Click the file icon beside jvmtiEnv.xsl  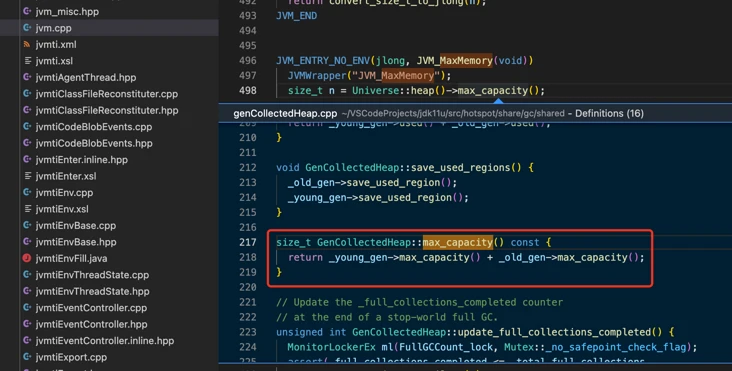27,209
